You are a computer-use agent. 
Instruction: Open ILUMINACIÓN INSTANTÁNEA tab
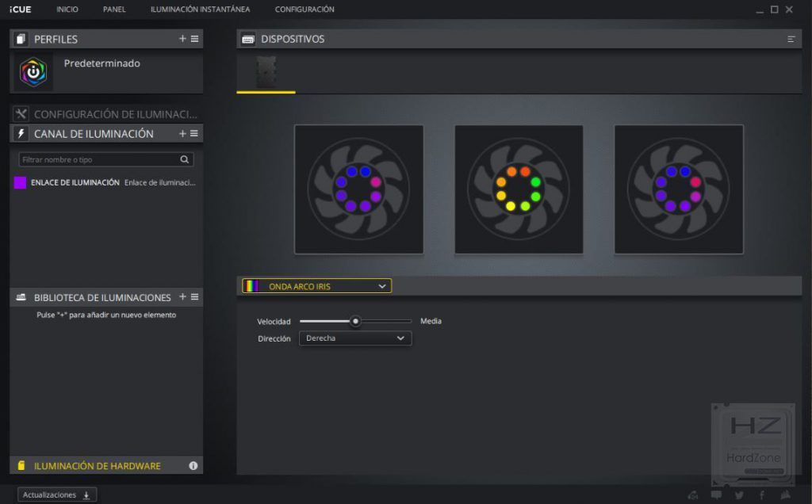pos(200,10)
